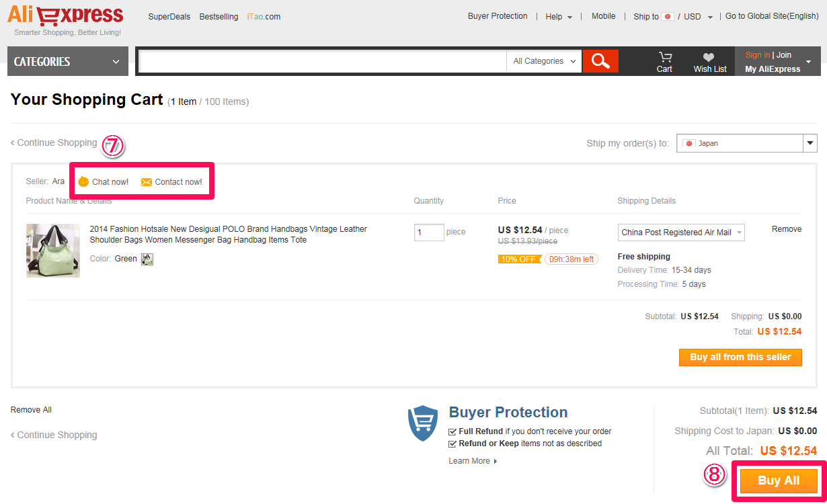
Task: Open Buyer Protection top link
Action: 498,16
